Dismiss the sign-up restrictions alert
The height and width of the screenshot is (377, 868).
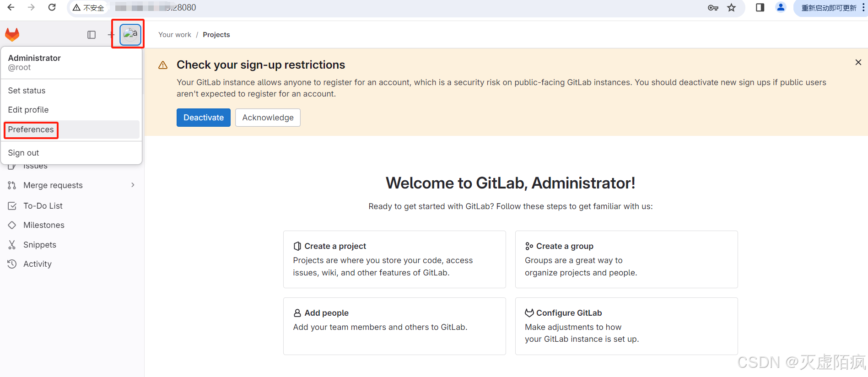pyautogui.click(x=858, y=62)
